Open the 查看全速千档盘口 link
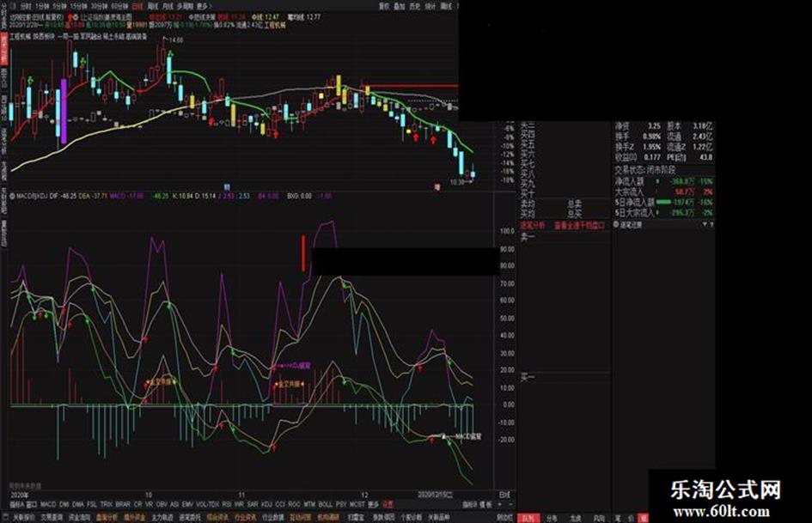 (579, 226)
